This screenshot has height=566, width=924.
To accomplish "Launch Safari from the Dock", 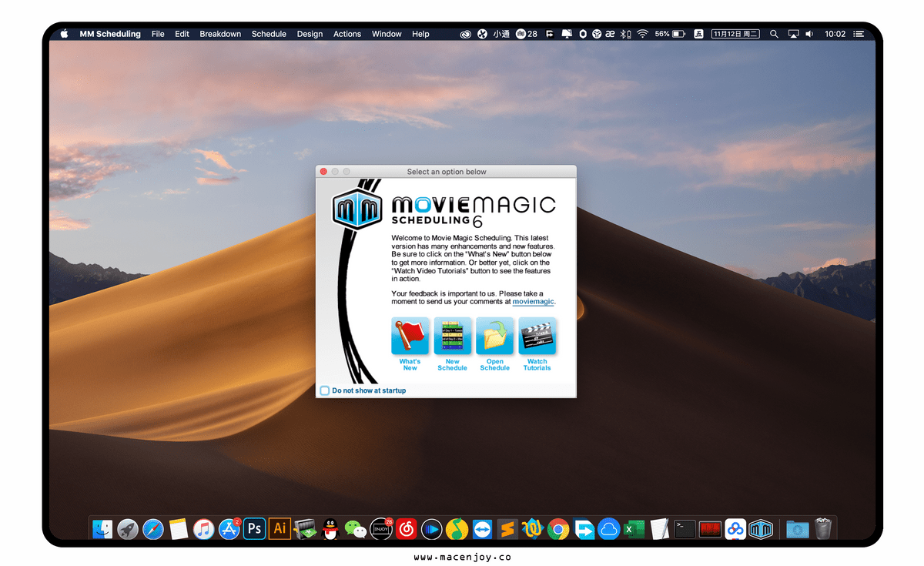I will coord(153,528).
